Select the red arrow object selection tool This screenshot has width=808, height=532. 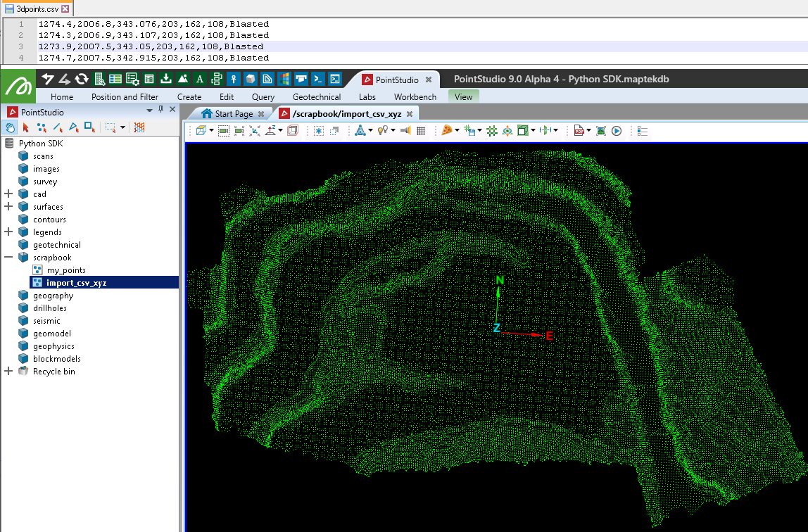tap(26, 127)
